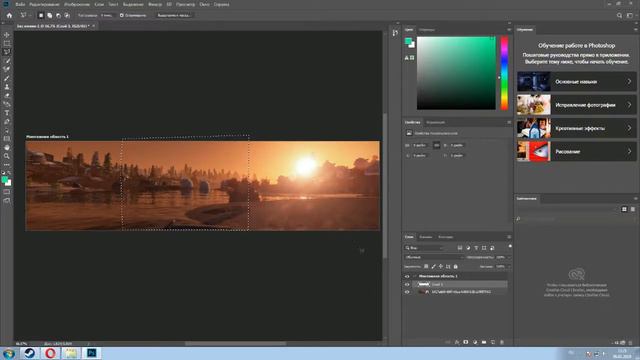Add a layer style with fx icon
Viewport: 640px width, 360px height.
pos(457,342)
